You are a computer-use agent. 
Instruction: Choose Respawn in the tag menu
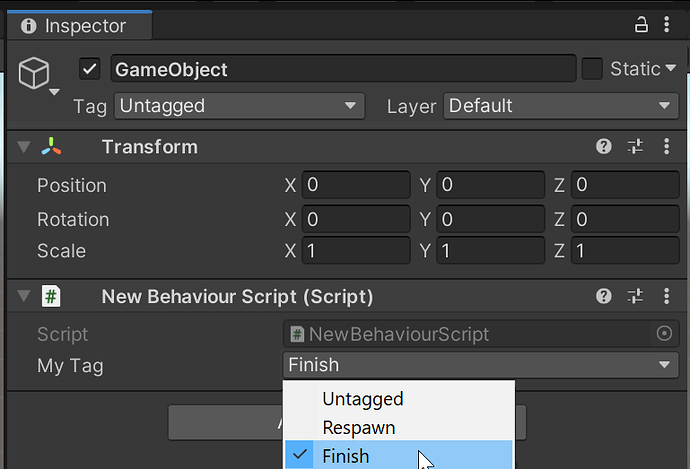(x=358, y=427)
